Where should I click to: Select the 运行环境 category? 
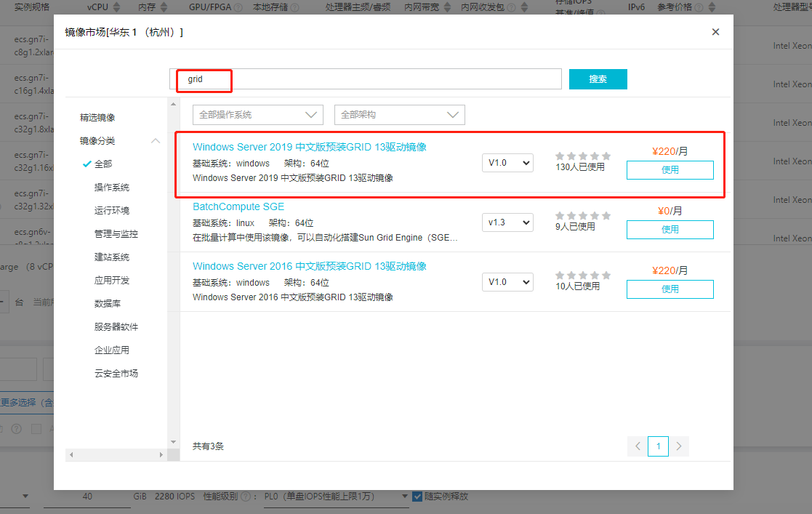pos(112,211)
